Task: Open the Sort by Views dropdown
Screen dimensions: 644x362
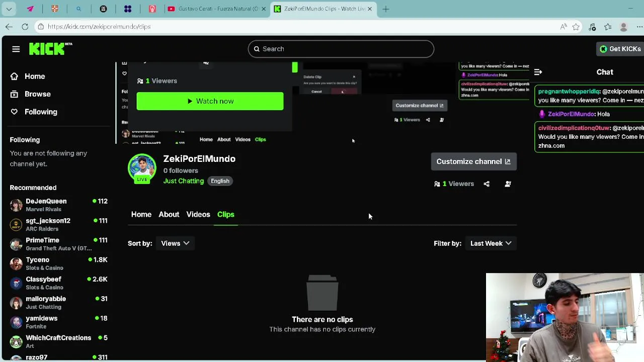Action: tap(175, 243)
